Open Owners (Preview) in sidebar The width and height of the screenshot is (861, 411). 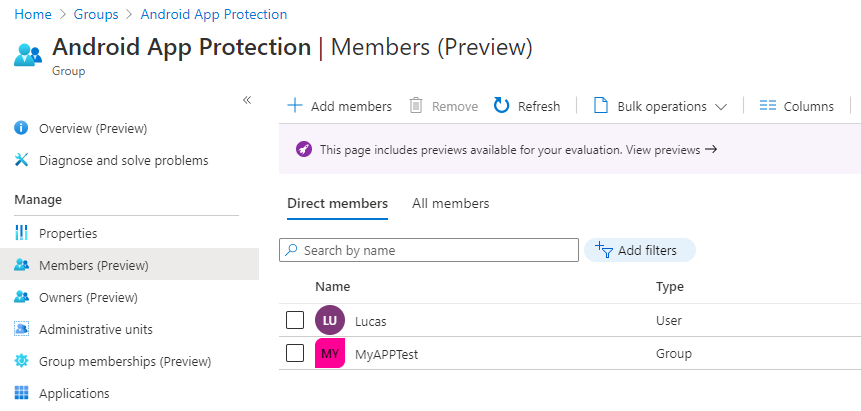(88, 297)
